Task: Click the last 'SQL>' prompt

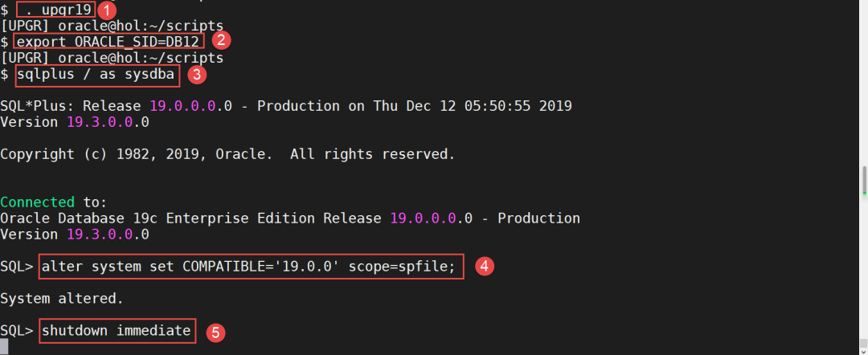Action: (x=17, y=330)
